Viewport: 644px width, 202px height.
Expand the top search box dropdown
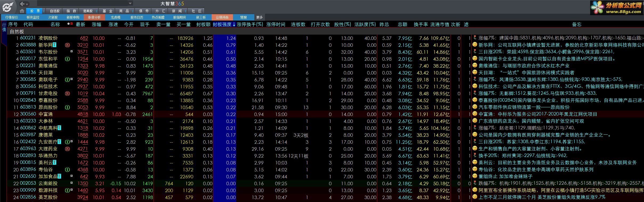point(130,3)
